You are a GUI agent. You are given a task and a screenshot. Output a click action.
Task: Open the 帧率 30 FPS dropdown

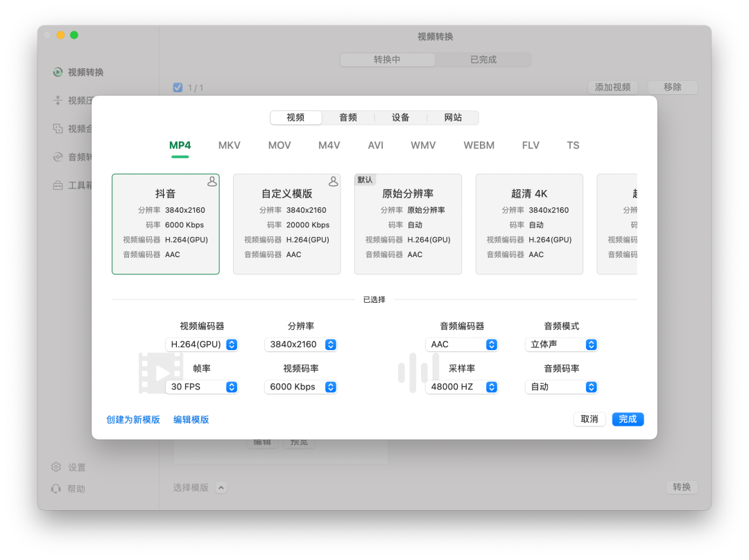point(202,387)
